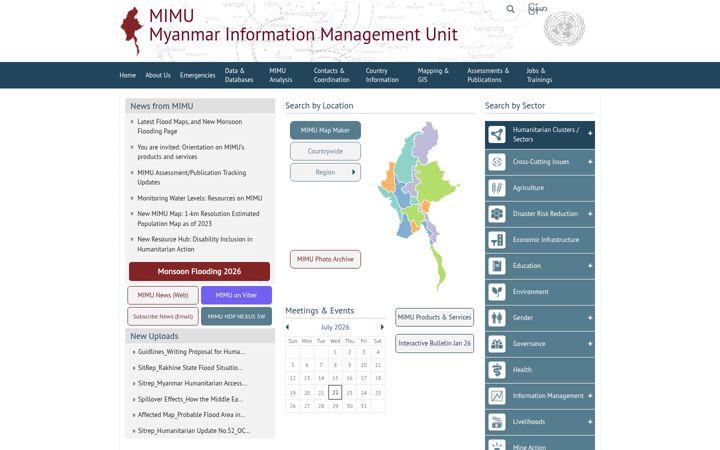Screen dimensions: 720x450
Task: Open the MIMU Analysis menu
Action: [281, 75]
